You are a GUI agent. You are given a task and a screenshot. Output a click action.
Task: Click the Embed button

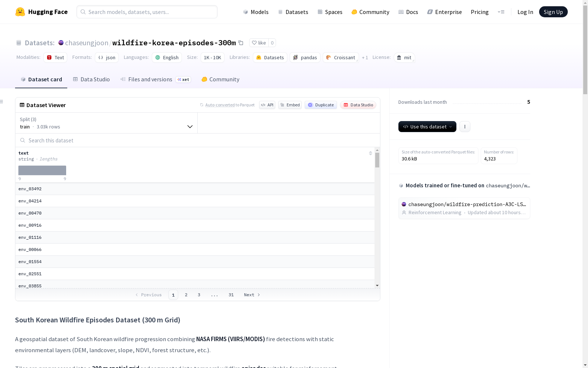click(x=290, y=105)
